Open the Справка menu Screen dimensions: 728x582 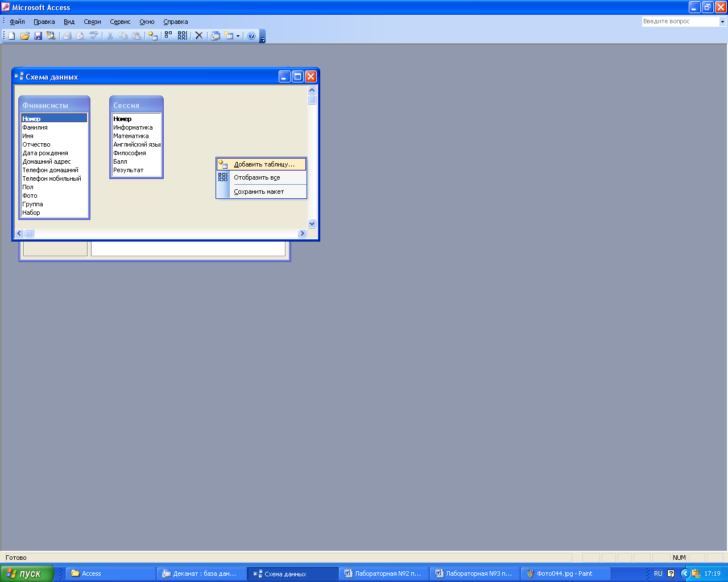[x=175, y=22]
